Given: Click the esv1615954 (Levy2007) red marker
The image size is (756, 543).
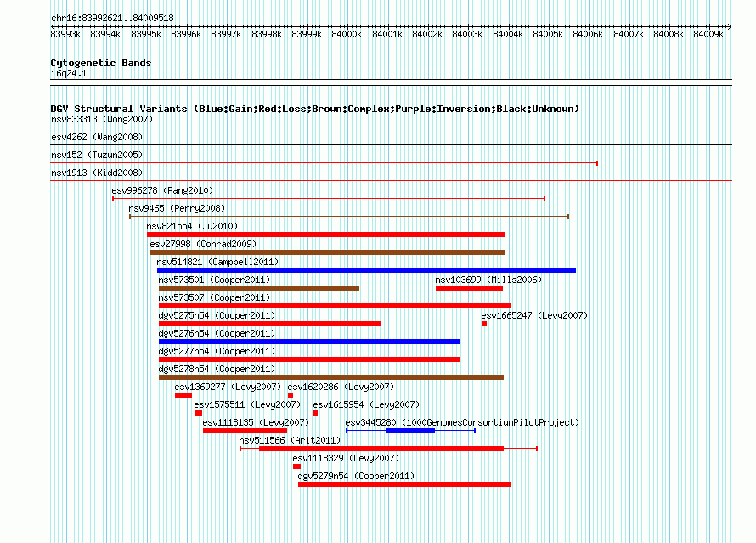Looking at the screenshot, I should point(315,413).
